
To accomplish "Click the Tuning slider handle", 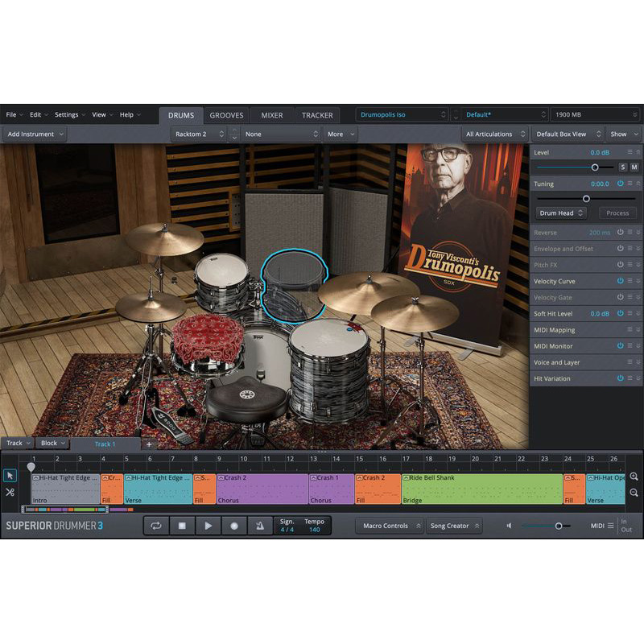I will coord(586,199).
